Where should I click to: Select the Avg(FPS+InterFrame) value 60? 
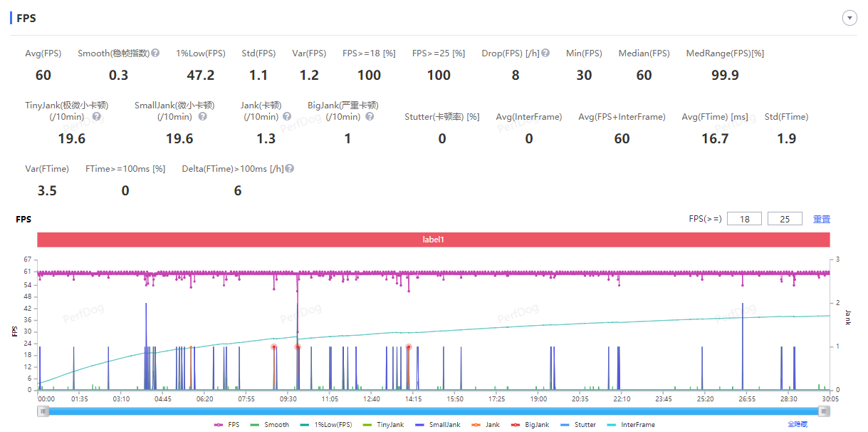pos(622,138)
